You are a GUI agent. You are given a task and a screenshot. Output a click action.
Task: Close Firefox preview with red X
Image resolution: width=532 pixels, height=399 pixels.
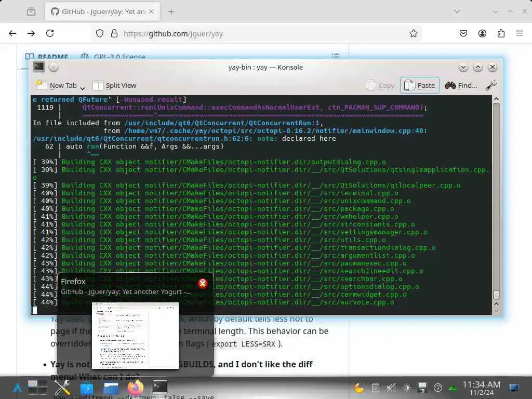pos(203,283)
